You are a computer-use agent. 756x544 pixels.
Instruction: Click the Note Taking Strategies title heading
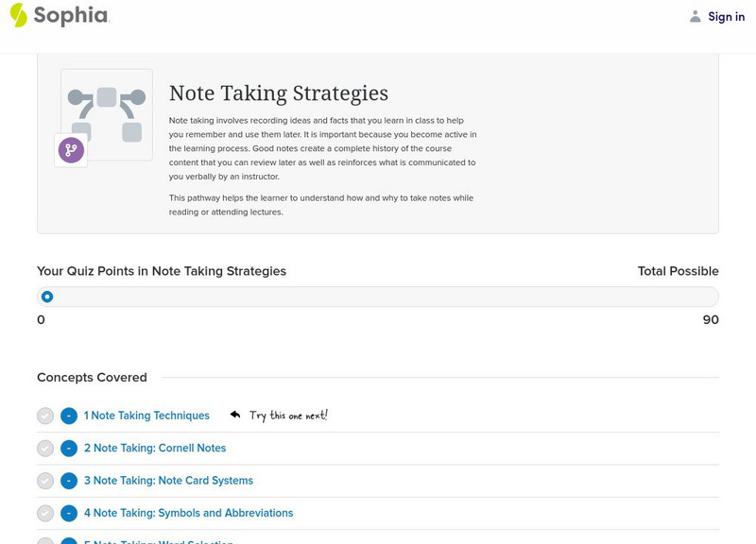point(279,93)
